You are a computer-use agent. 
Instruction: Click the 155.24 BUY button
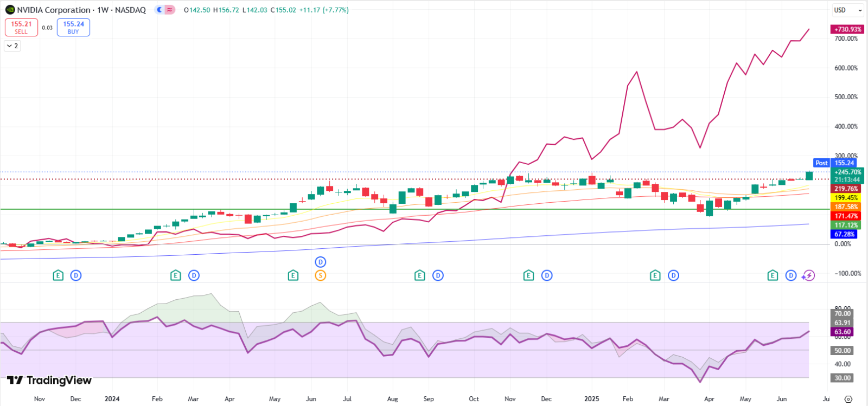click(x=73, y=27)
